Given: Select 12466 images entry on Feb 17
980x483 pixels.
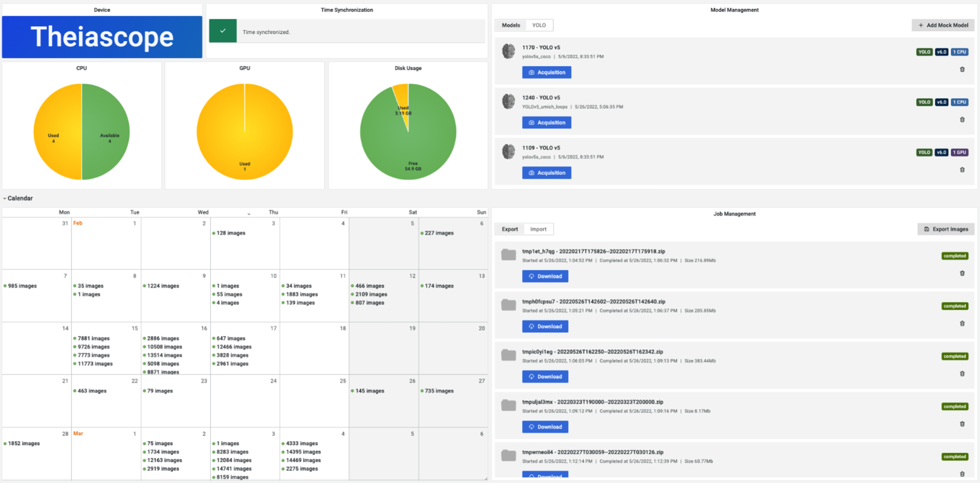Looking at the screenshot, I should point(232,347).
